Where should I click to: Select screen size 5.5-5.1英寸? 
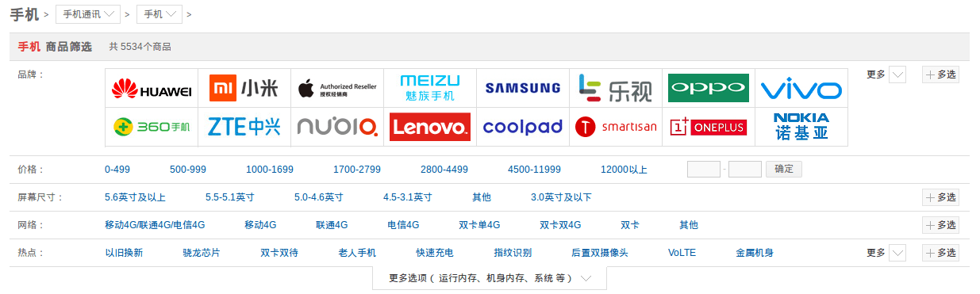pos(230,197)
